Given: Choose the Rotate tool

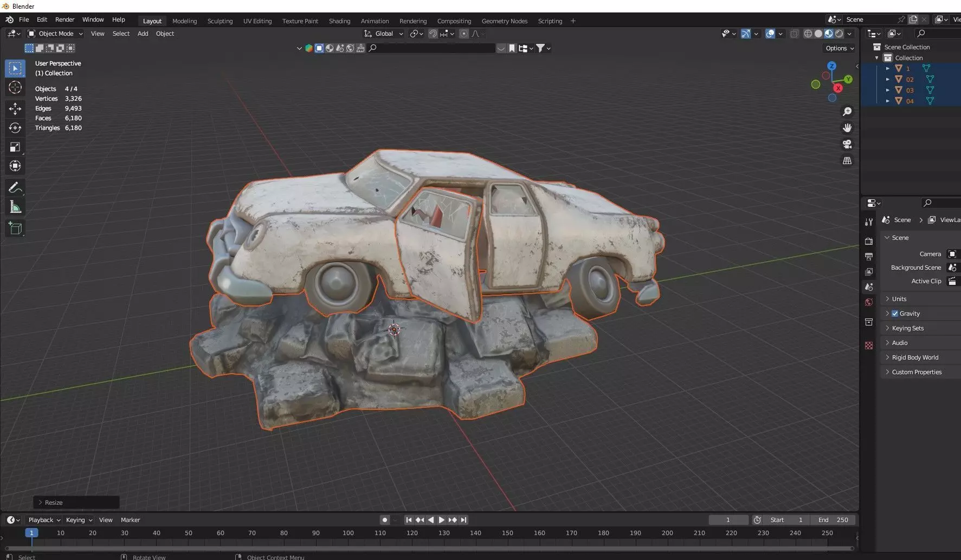Looking at the screenshot, I should (15, 128).
